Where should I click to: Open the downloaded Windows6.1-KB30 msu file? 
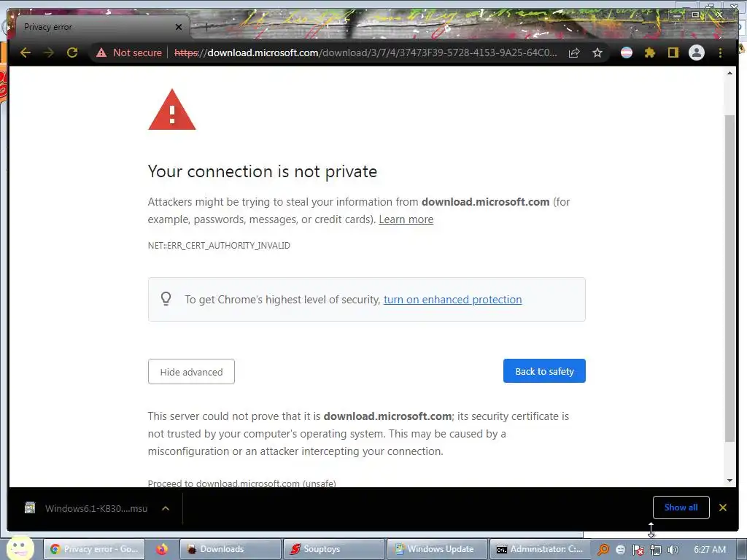pos(87,508)
